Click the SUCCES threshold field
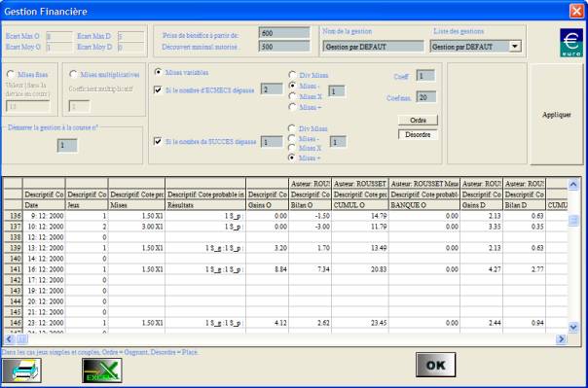This screenshot has width=588, height=388. tap(272, 142)
